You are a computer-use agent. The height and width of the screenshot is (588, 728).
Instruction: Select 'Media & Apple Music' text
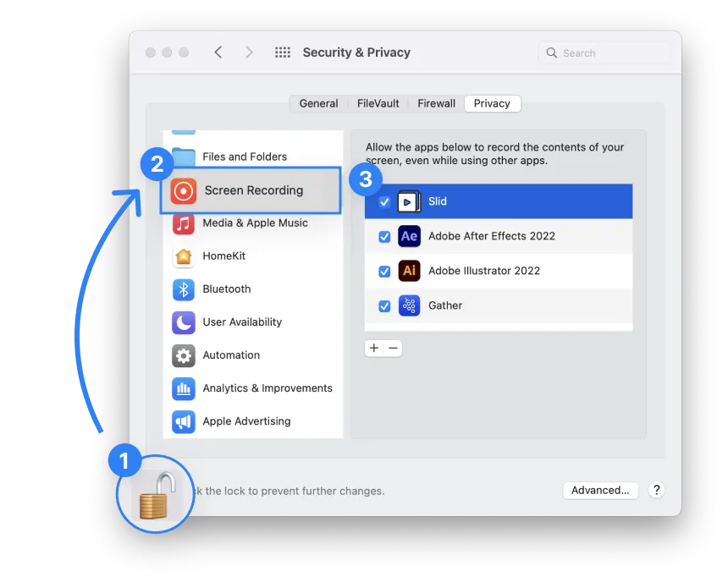pos(256,223)
